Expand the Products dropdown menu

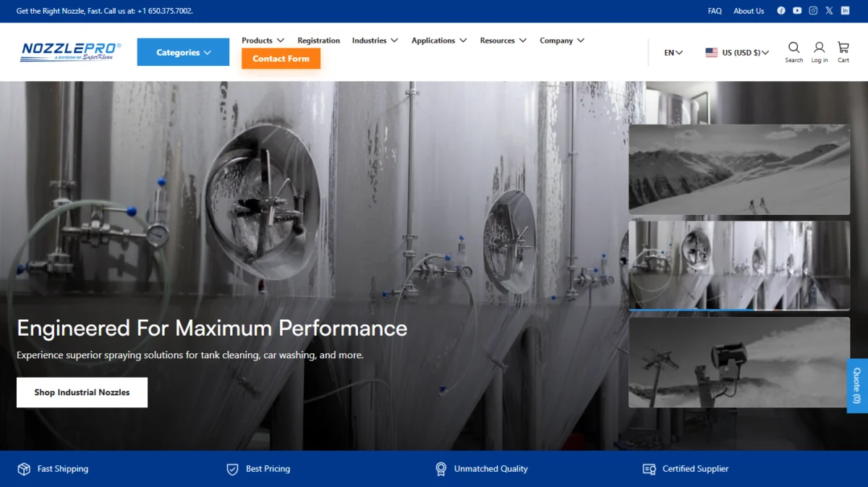(x=263, y=41)
